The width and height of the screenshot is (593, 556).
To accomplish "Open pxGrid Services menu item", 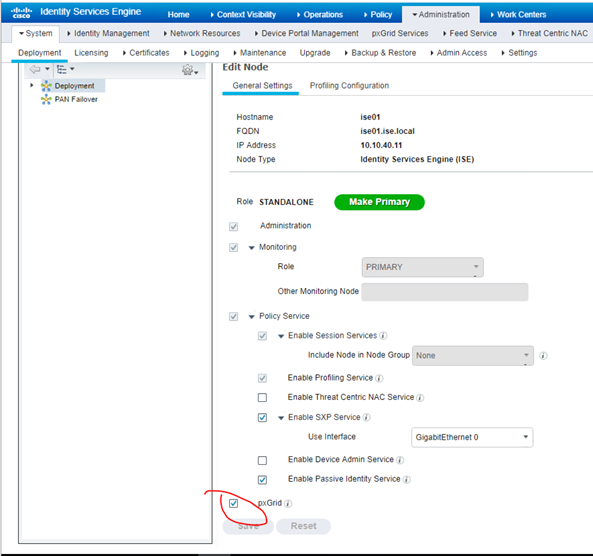I will (x=400, y=33).
